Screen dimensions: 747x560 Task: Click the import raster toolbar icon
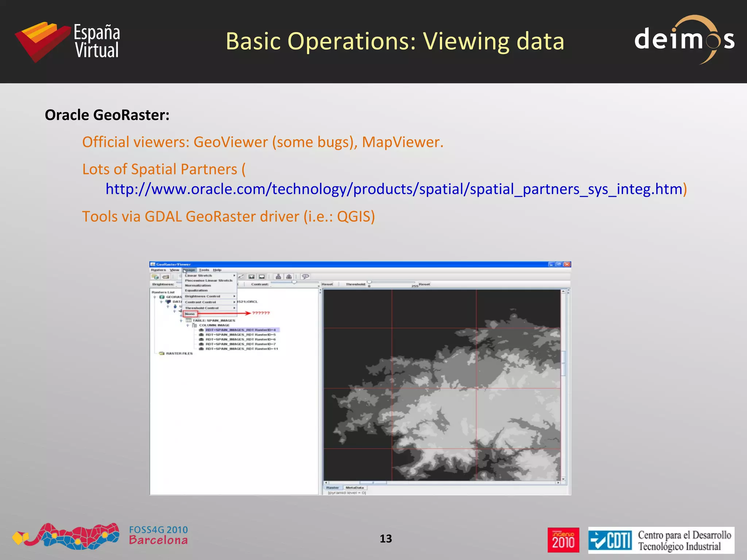pos(278,277)
